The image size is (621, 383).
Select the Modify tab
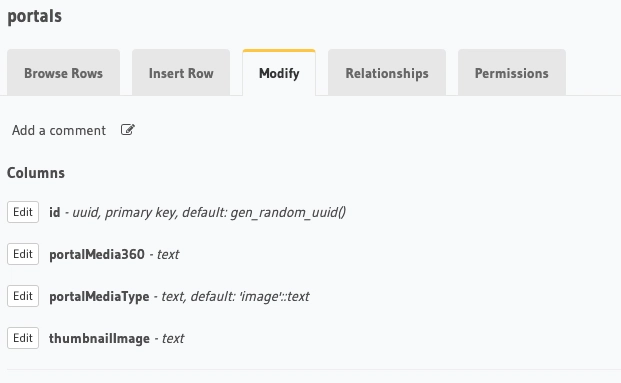click(x=279, y=73)
